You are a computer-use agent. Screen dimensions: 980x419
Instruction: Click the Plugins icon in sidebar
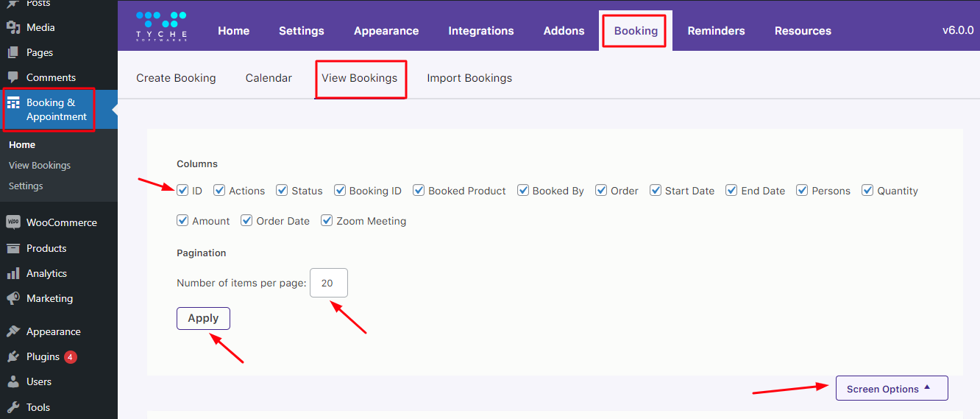[13, 356]
